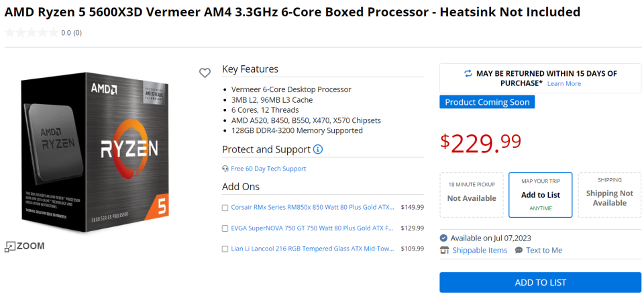The image size is (644, 299).
Task: Click the Free Tech Support headset icon
Action: point(225,169)
